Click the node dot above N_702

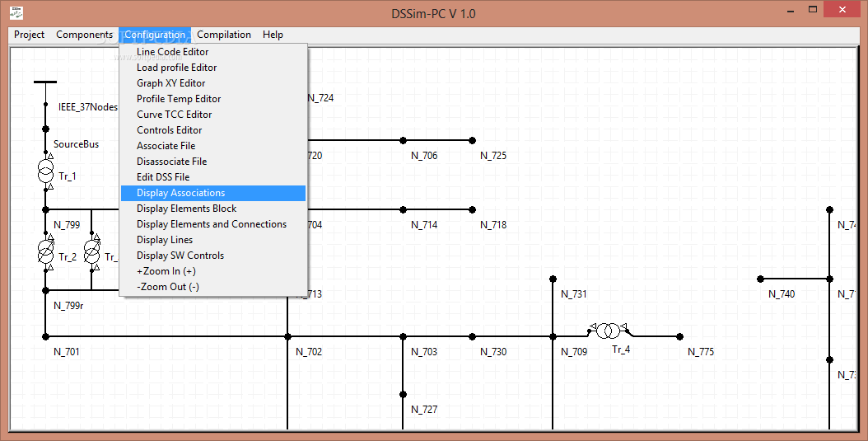[287, 336]
